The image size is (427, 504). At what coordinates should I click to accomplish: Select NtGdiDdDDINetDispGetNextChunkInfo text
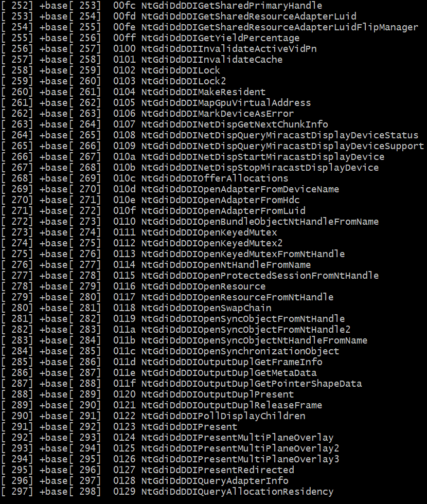235,124
